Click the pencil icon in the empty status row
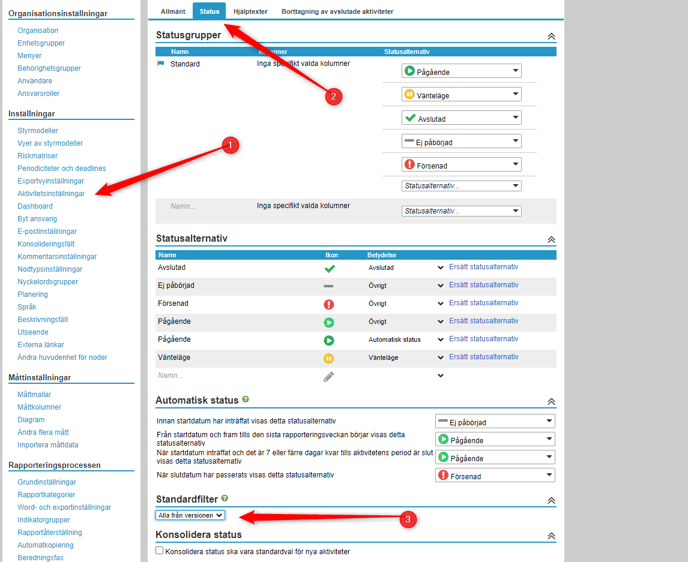The image size is (688, 562). [329, 377]
